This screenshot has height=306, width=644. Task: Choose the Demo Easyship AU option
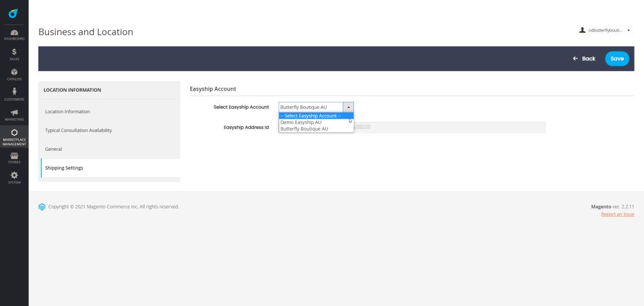(316, 123)
